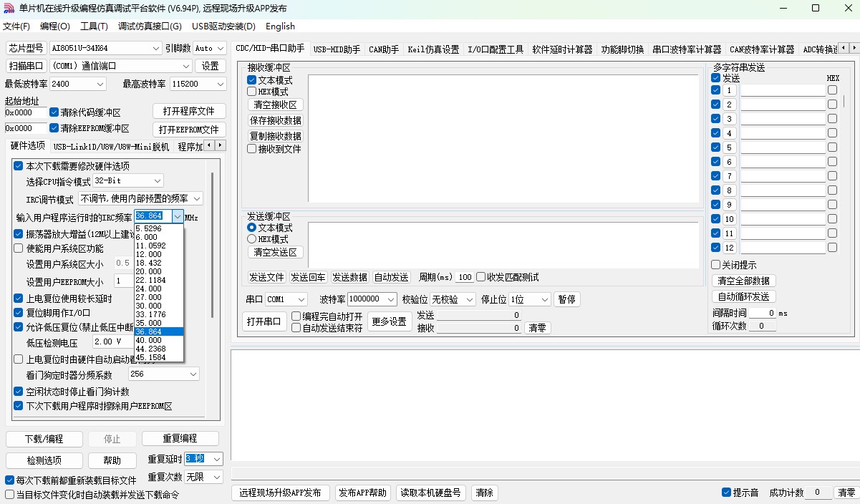The width and height of the screenshot is (860, 504).
Task: Open the 停止位 1位 dropdown
Action: pos(545,299)
